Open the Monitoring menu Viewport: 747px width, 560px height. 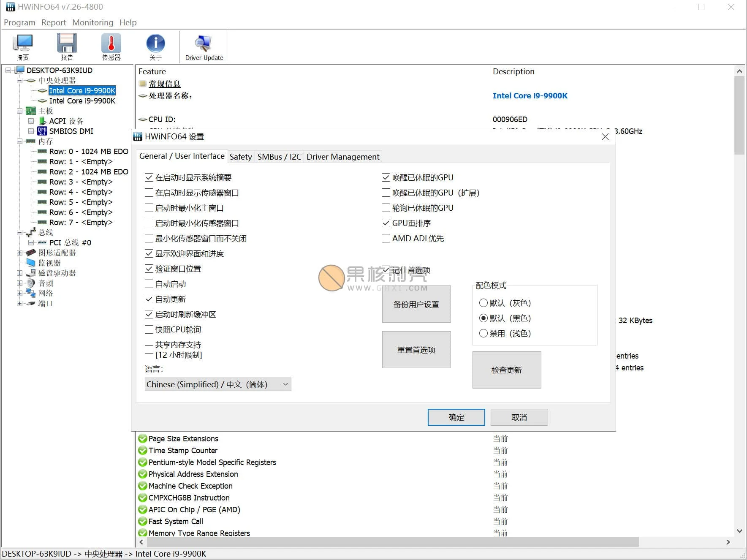coord(92,22)
